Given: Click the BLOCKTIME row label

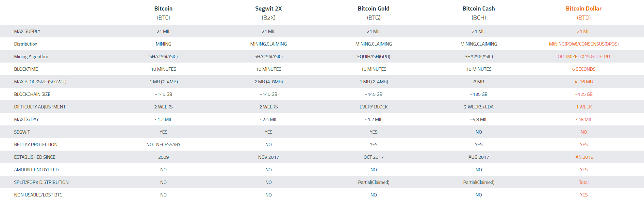Looking at the screenshot, I should click(26, 69).
